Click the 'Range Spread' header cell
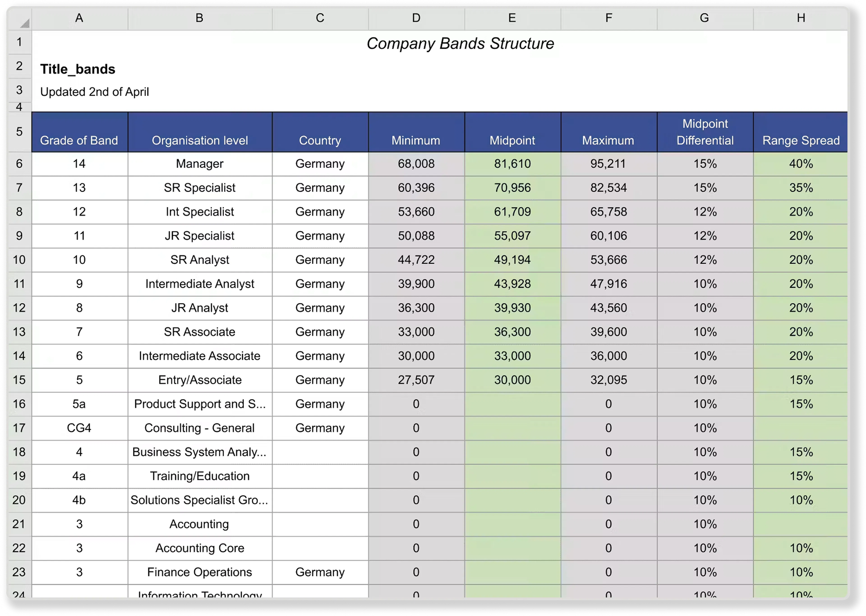This screenshot has width=866, height=616. 801,132
